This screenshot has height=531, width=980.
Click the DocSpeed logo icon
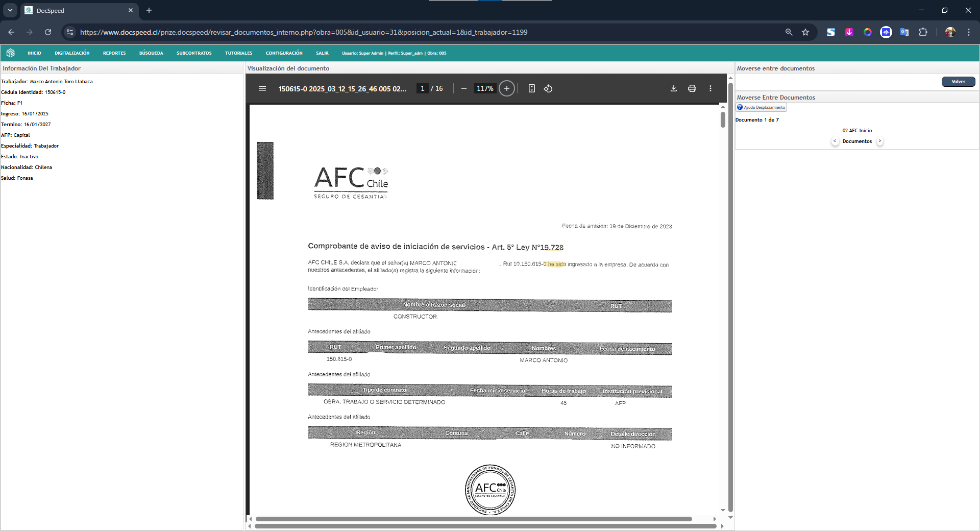point(11,53)
